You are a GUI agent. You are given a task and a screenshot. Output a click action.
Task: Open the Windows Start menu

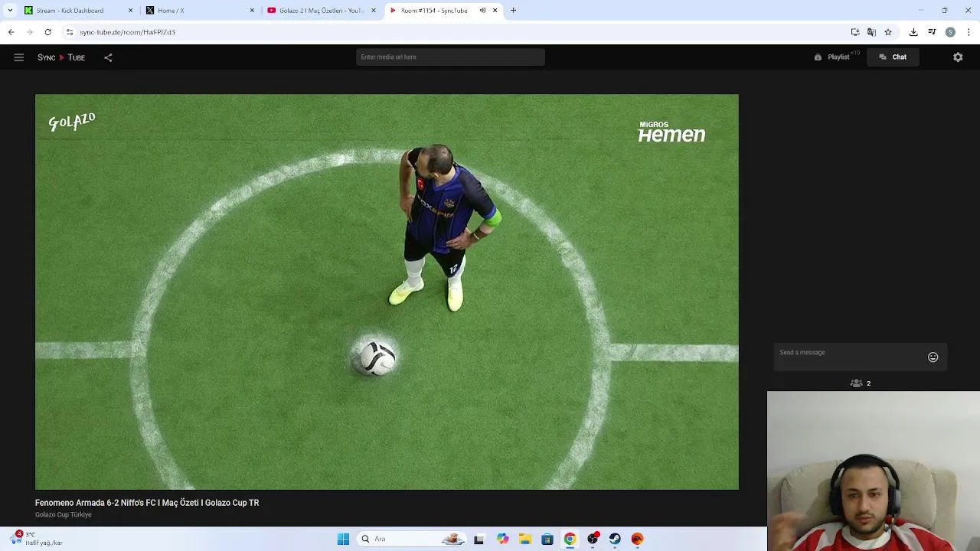[343, 539]
